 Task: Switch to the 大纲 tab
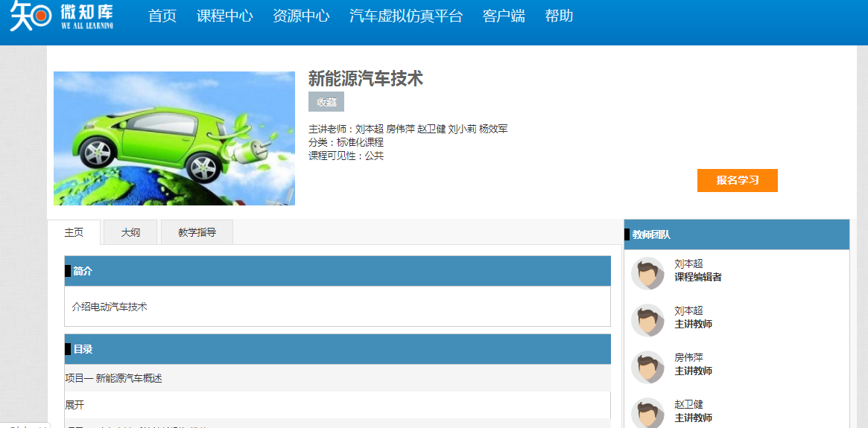tap(130, 232)
